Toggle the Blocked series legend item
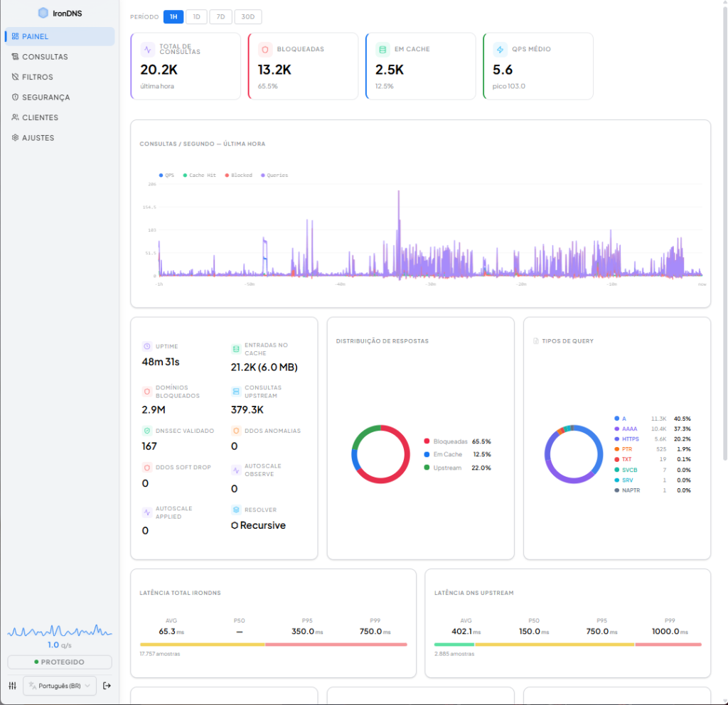 [238, 175]
